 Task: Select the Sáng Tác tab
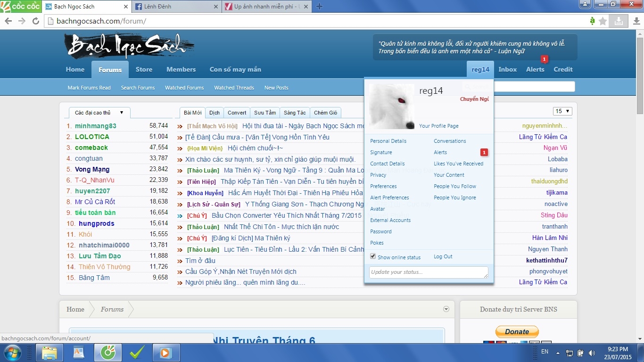pos(295,113)
